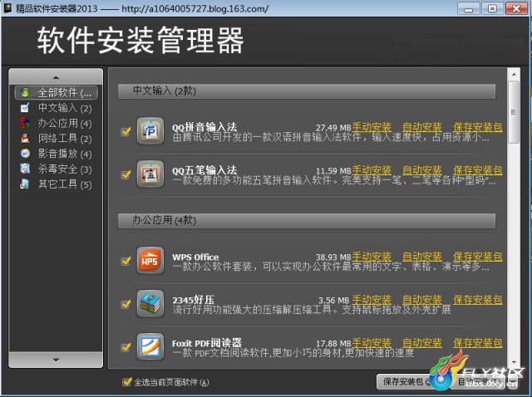
Task: Uncheck the 2345好压 checkbox
Action: tap(126, 304)
